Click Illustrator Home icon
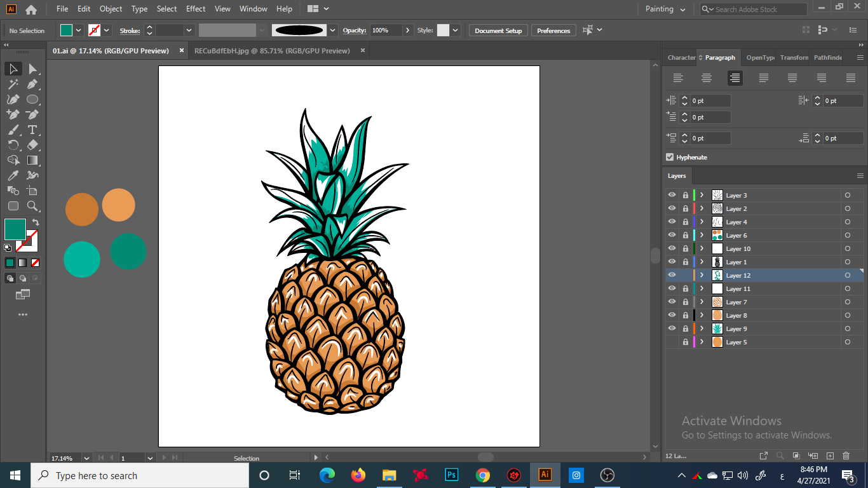The width and height of the screenshot is (868, 488). [31, 10]
